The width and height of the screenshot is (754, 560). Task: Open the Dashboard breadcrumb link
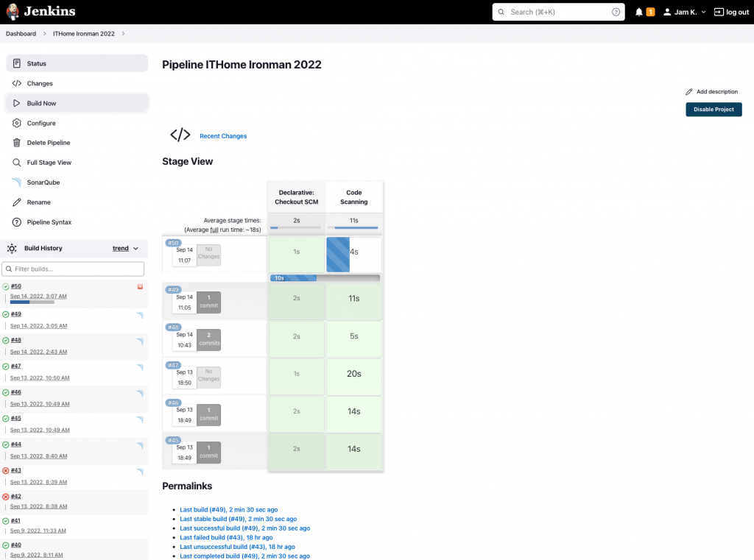click(x=21, y=34)
